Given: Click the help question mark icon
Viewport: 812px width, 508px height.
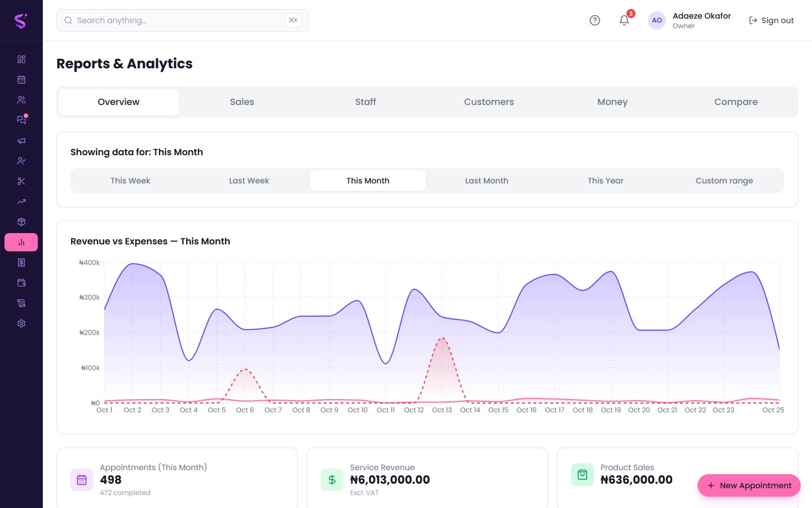Looking at the screenshot, I should click(x=595, y=20).
